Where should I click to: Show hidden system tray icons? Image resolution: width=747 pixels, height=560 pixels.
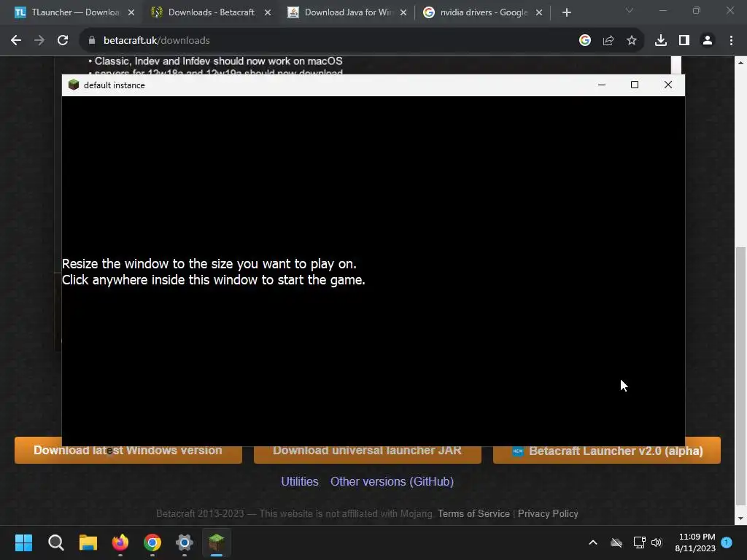(593, 542)
